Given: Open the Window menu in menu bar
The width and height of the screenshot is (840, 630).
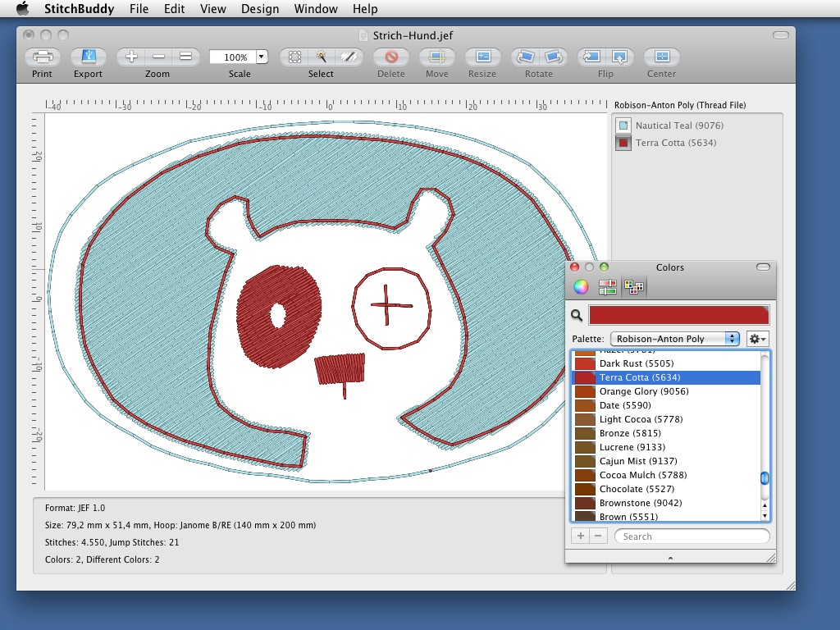Looking at the screenshot, I should tap(316, 9).
